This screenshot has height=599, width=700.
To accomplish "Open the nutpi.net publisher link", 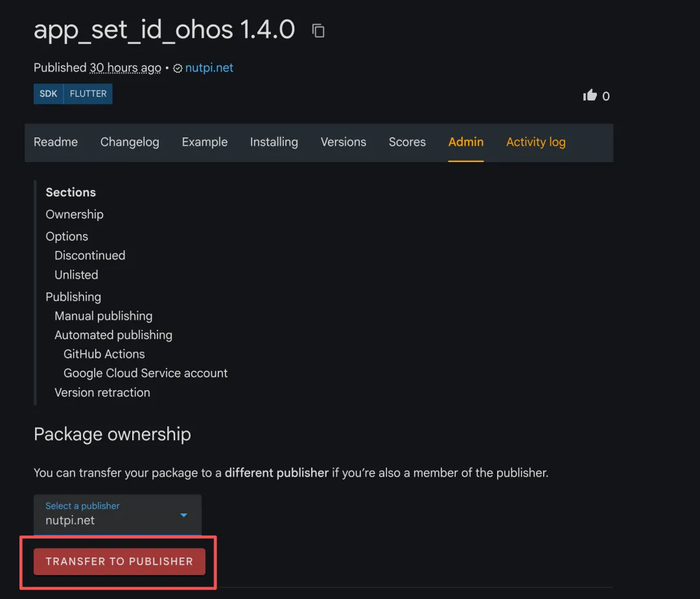I will point(209,68).
